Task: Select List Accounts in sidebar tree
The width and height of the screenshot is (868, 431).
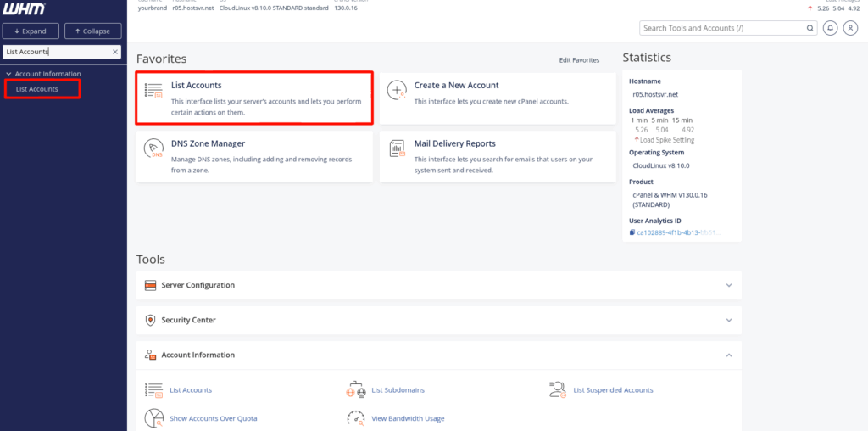Action: [37, 89]
